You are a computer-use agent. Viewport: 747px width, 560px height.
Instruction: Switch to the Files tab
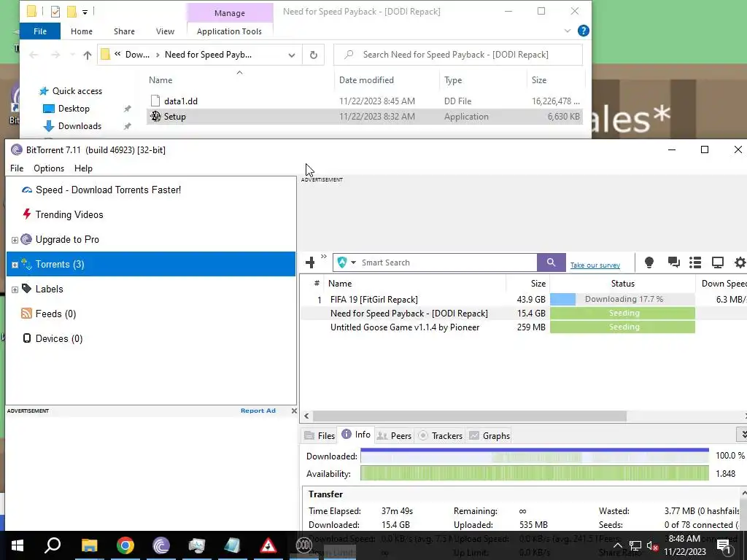point(320,436)
